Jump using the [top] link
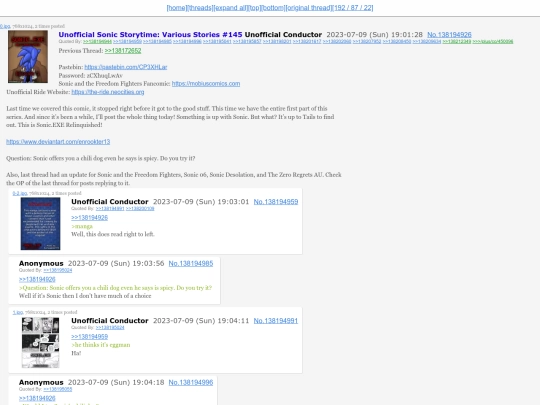The image size is (540, 405). 255,8
